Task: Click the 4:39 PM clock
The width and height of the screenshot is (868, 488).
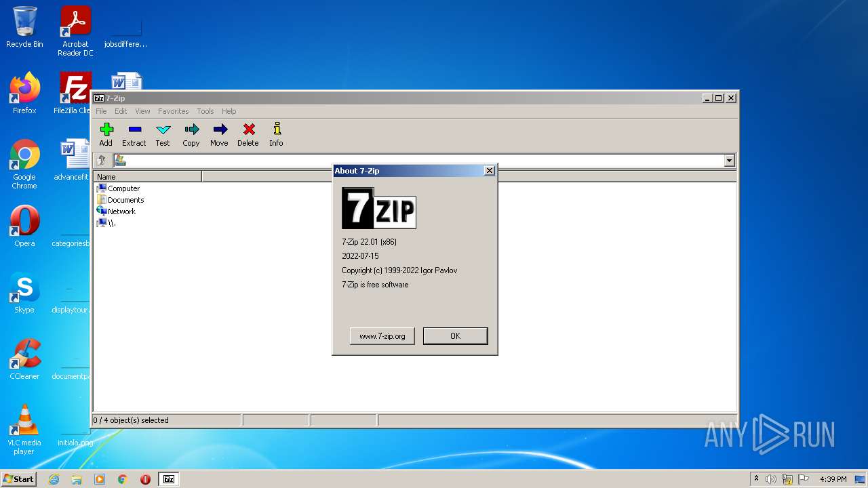Action: [833, 479]
